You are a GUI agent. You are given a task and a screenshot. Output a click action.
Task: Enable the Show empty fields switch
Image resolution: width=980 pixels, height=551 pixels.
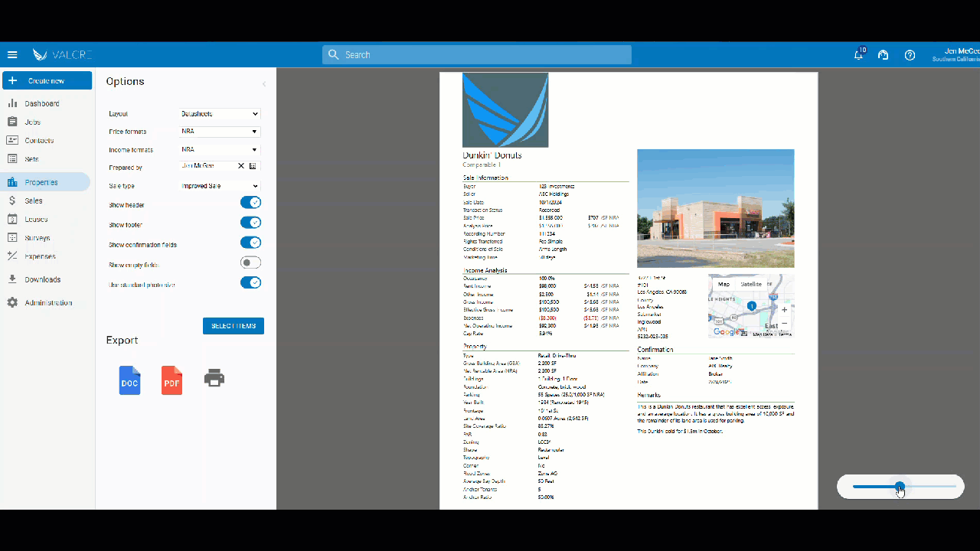pos(251,262)
